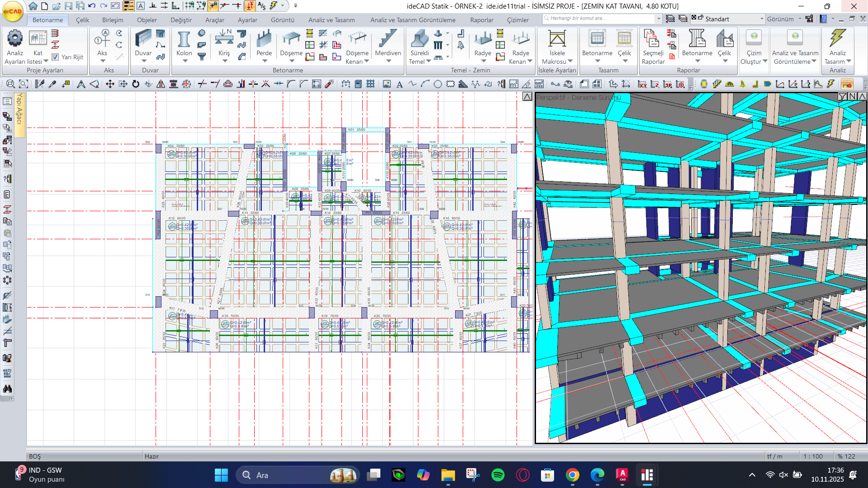868x488 pixels.
Task: Toggle the Yarı Rijit checkbox
Action: (x=55, y=57)
